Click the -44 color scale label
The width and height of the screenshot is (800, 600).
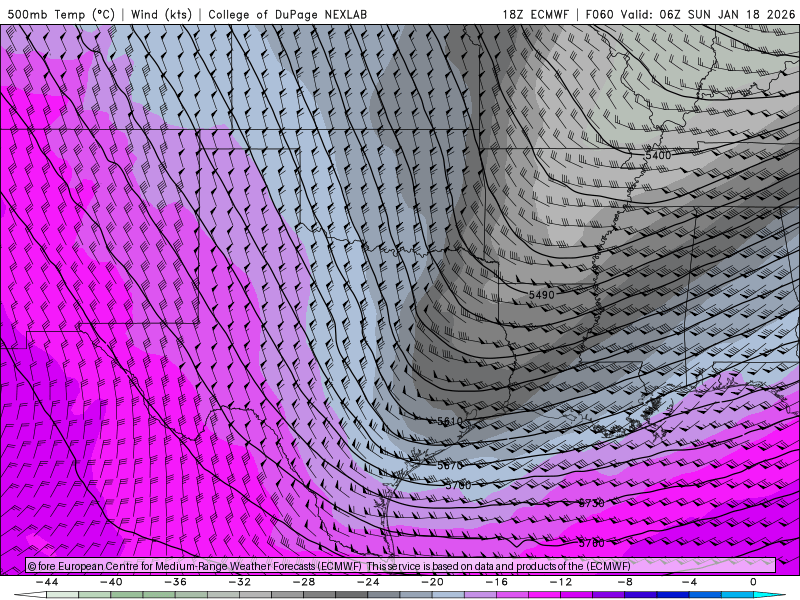tap(47, 582)
